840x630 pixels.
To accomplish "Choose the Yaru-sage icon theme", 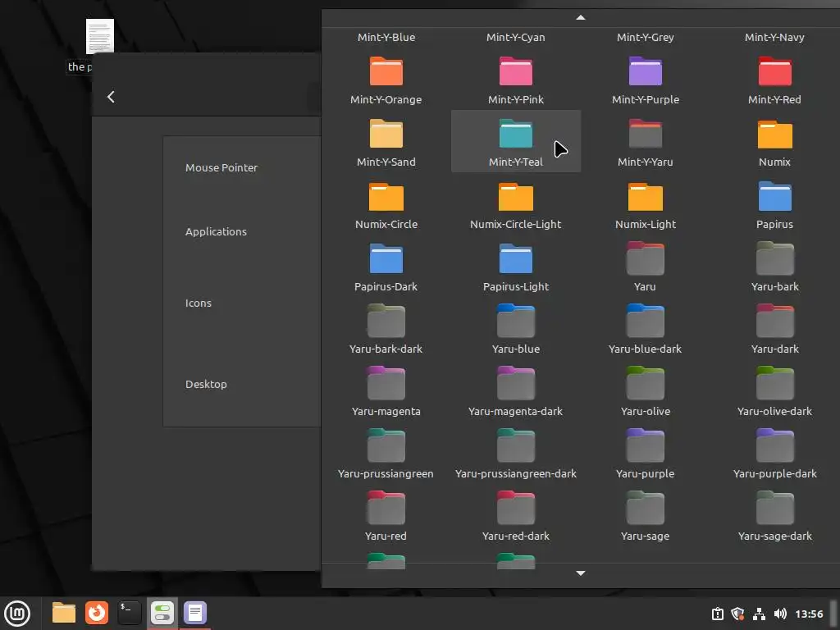I will point(645,516).
